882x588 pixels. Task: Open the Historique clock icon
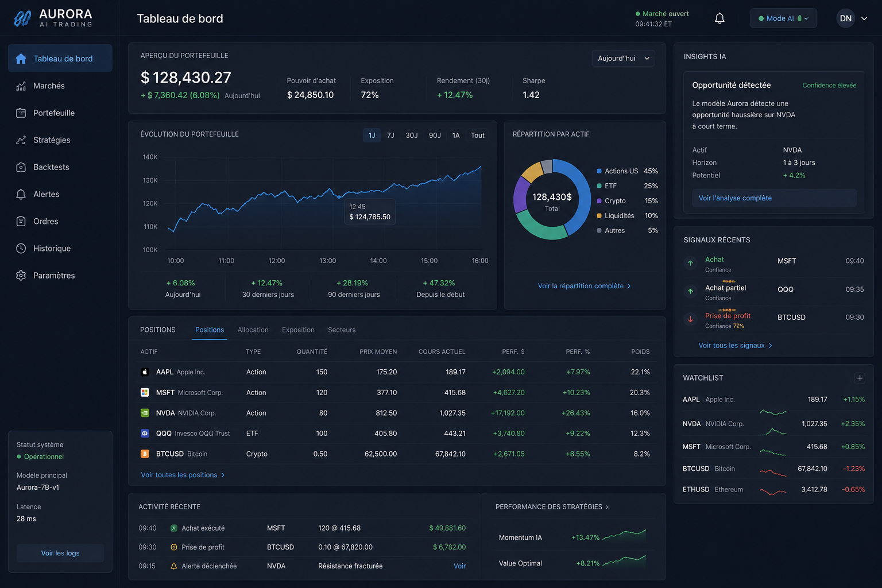(21, 248)
